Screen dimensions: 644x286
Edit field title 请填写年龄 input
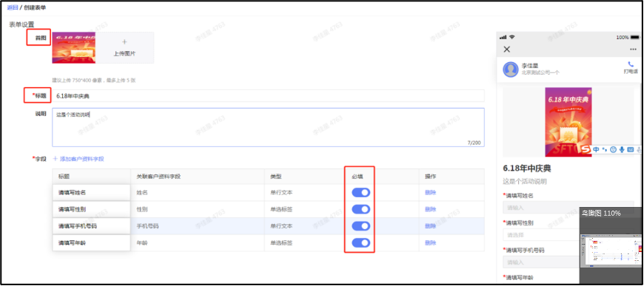(91, 243)
